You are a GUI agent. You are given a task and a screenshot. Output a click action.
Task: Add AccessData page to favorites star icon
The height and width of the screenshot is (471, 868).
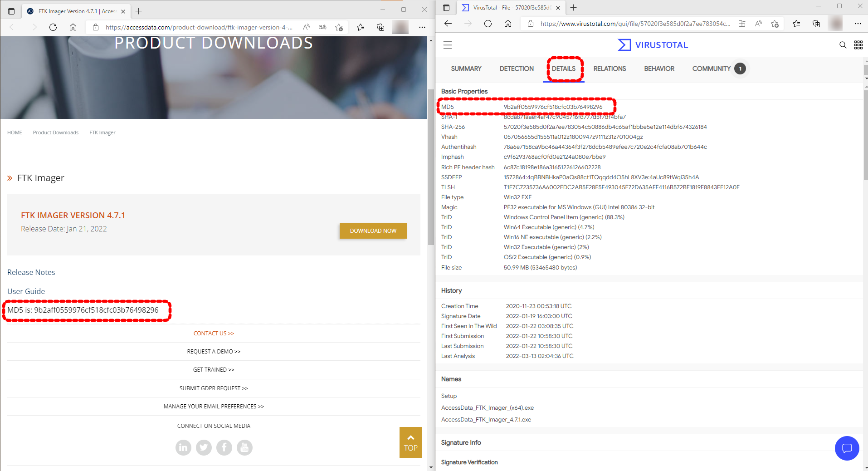(339, 27)
